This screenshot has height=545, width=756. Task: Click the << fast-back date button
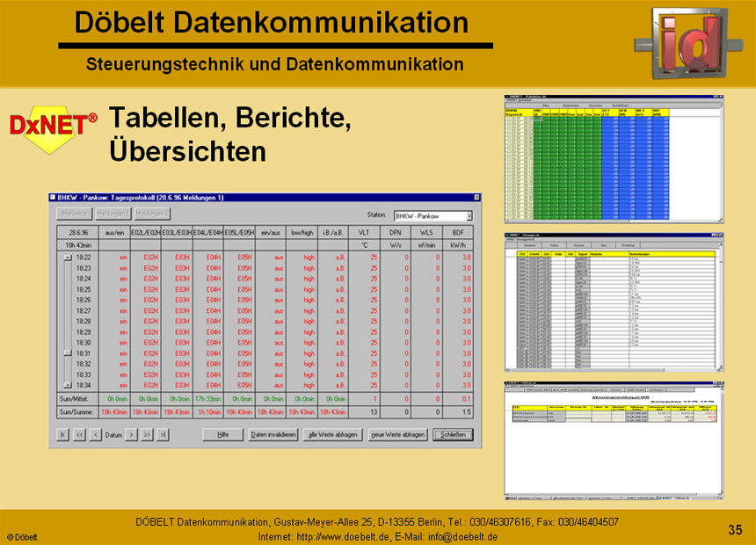79,434
